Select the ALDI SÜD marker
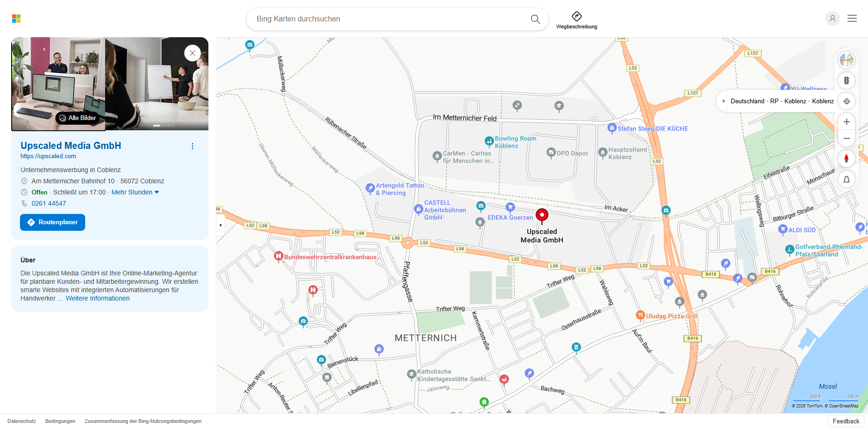Viewport: 868px width, 428px height. click(783, 229)
